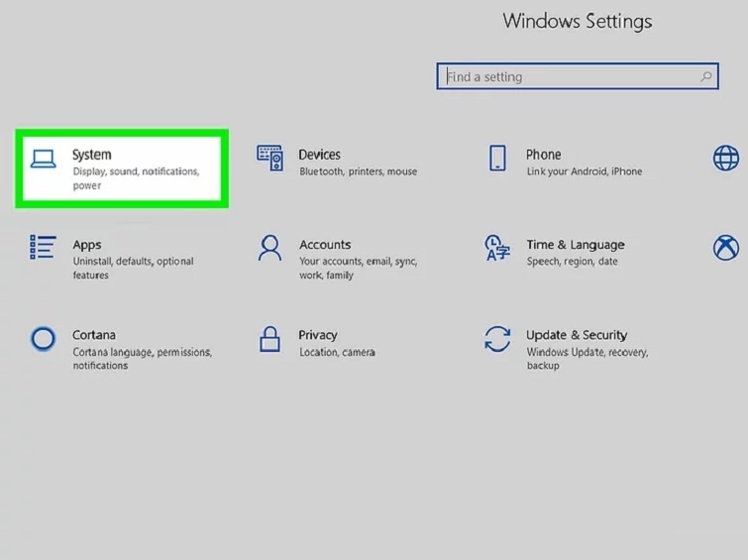Click the Update & Security refresh arrows icon
This screenshot has height=560, width=748.
(497, 339)
